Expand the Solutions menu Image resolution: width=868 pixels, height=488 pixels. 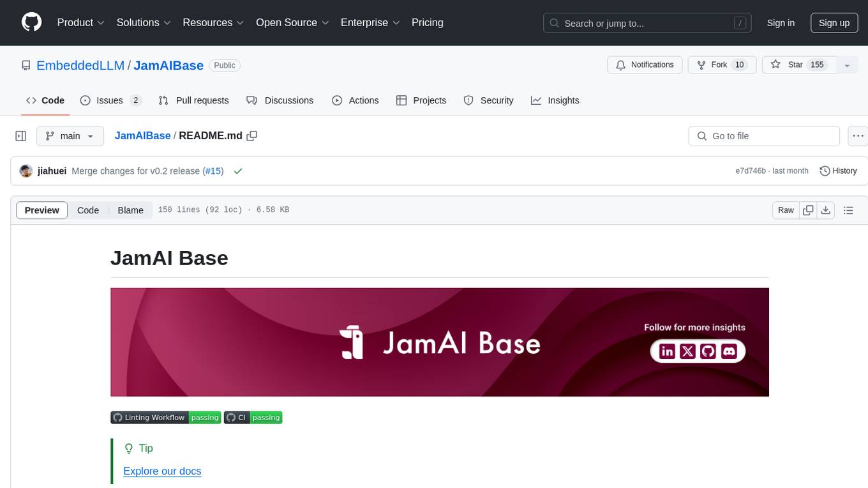144,22
